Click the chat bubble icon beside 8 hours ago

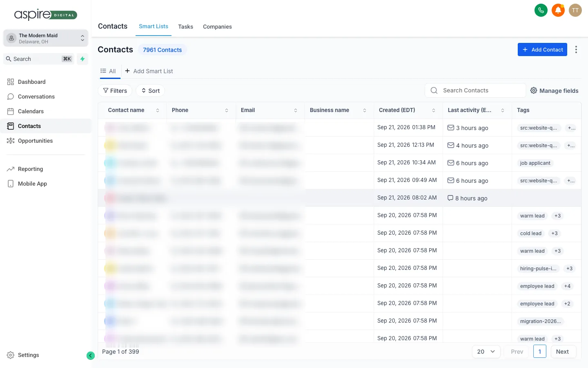tap(450, 198)
